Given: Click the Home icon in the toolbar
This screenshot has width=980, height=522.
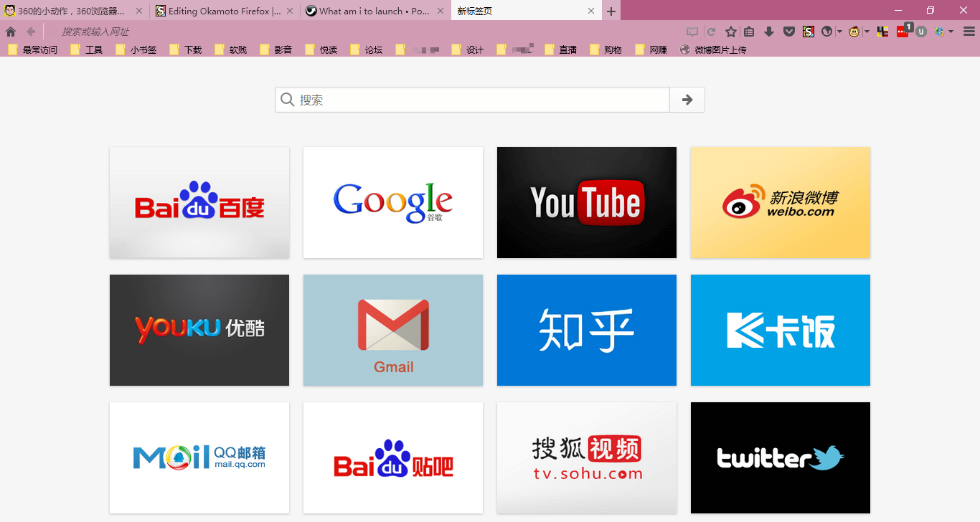Looking at the screenshot, I should [11, 32].
